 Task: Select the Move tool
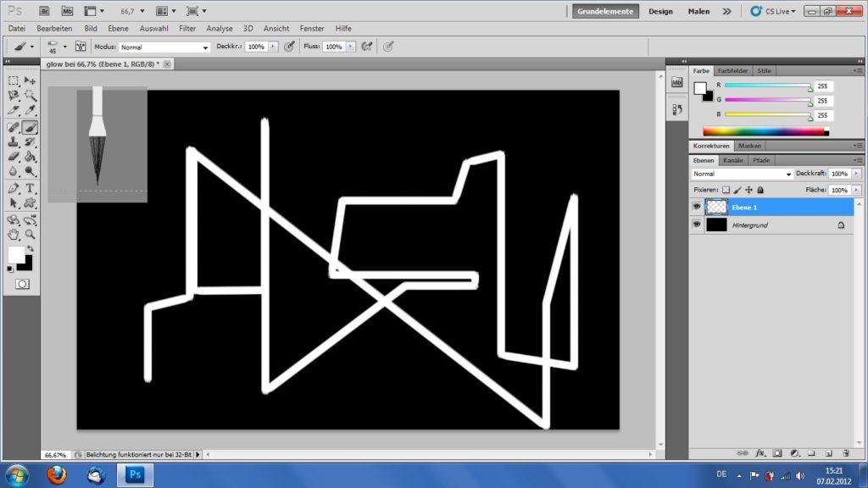(30, 80)
